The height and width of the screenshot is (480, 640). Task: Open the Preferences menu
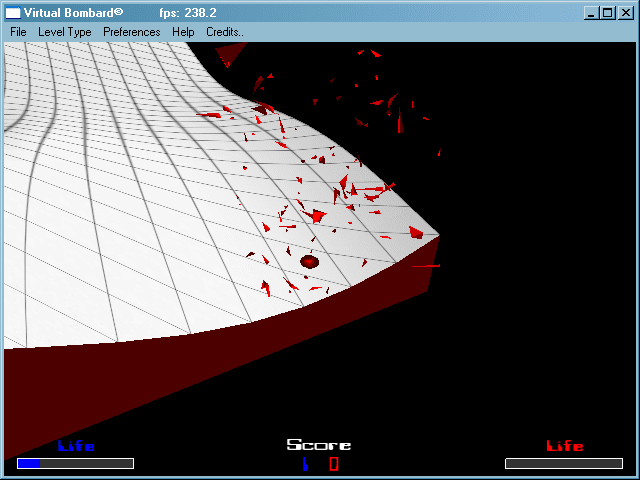(x=131, y=32)
